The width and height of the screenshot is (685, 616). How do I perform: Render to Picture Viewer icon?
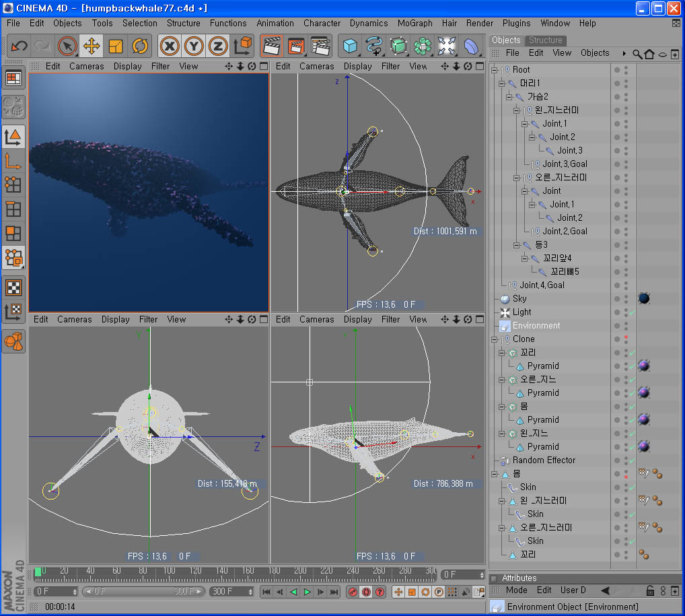pos(296,46)
